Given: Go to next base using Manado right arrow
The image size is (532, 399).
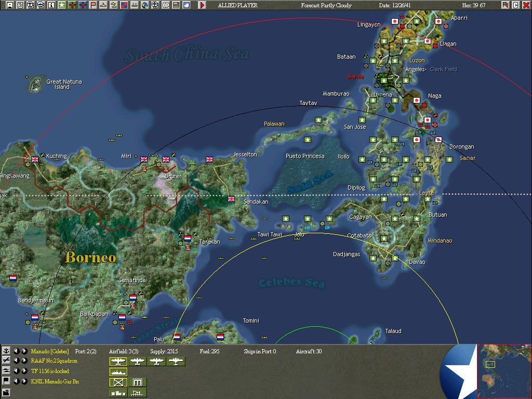Looking at the screenshot, I should pos(24,351).
